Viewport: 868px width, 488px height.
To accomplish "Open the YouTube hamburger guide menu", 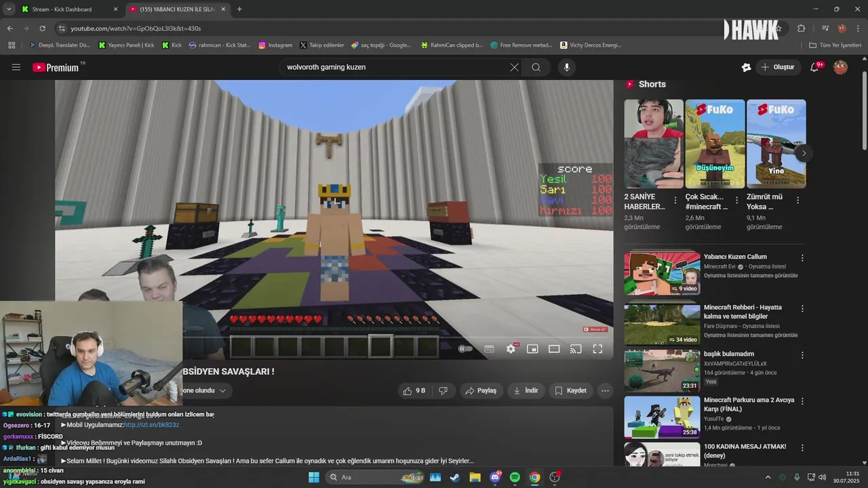I will click(x=16, y=67).
